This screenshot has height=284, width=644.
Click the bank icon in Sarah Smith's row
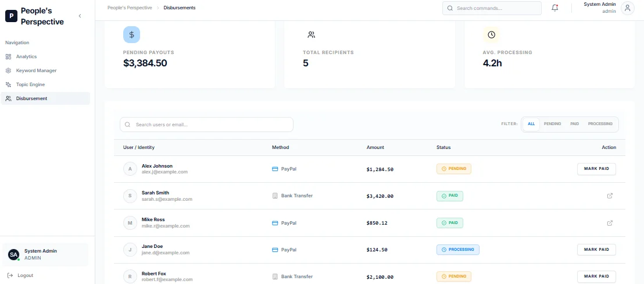[x=275, y=196]
